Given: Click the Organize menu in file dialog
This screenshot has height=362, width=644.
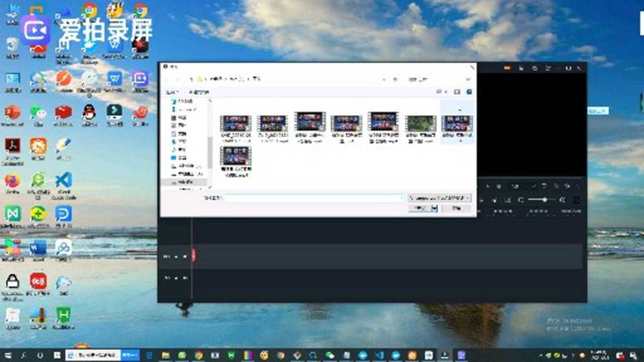Looking at the screenshot, I should point(172,92).
